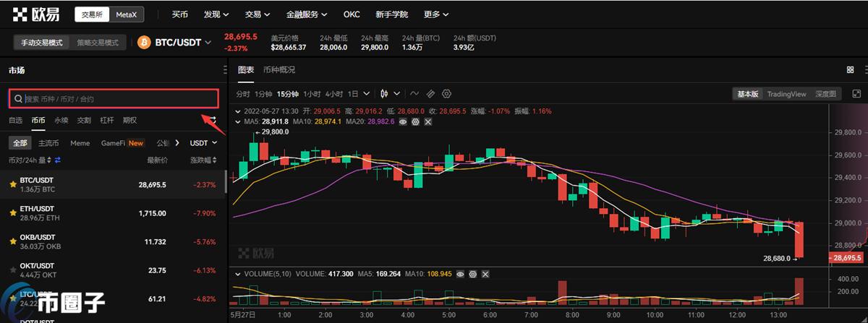868x323 pixels.
Task: Expand more time intervals chevron after 1日
Action: 367,93
